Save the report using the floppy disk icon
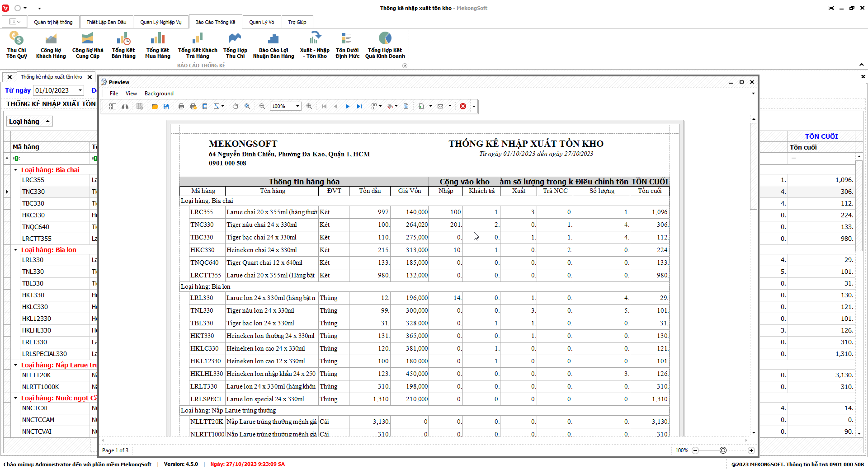The image size is (868, 469). pyautogui.click(x=166, y=106)
